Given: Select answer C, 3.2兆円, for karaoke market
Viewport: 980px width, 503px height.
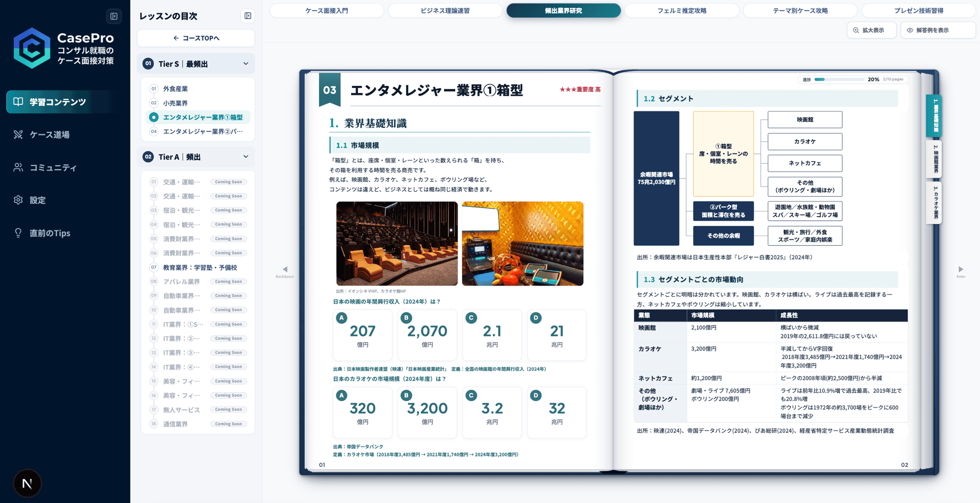Looking at the screenshot, I should coord(492,412).
